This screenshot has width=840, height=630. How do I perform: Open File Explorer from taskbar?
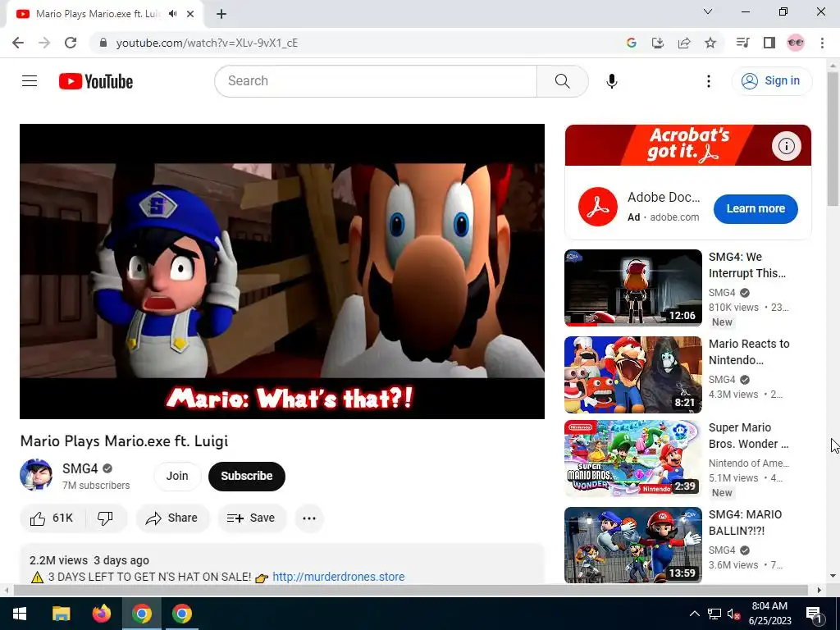click(61, 614)
